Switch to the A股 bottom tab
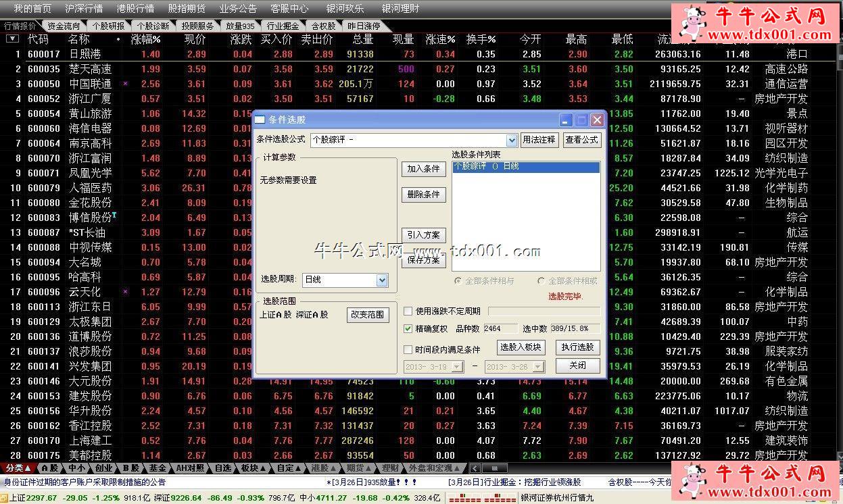The height and width of the screenshot is (504, 843). 49,468
